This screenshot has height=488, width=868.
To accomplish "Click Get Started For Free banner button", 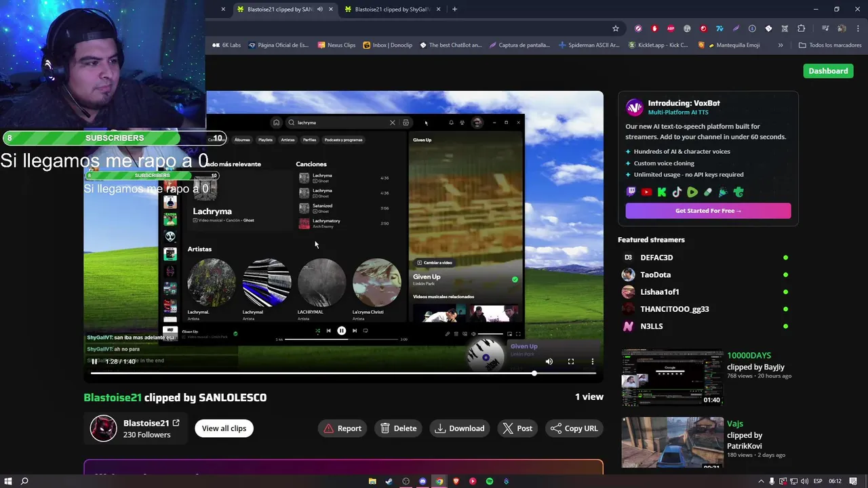I will pos(708,211).
